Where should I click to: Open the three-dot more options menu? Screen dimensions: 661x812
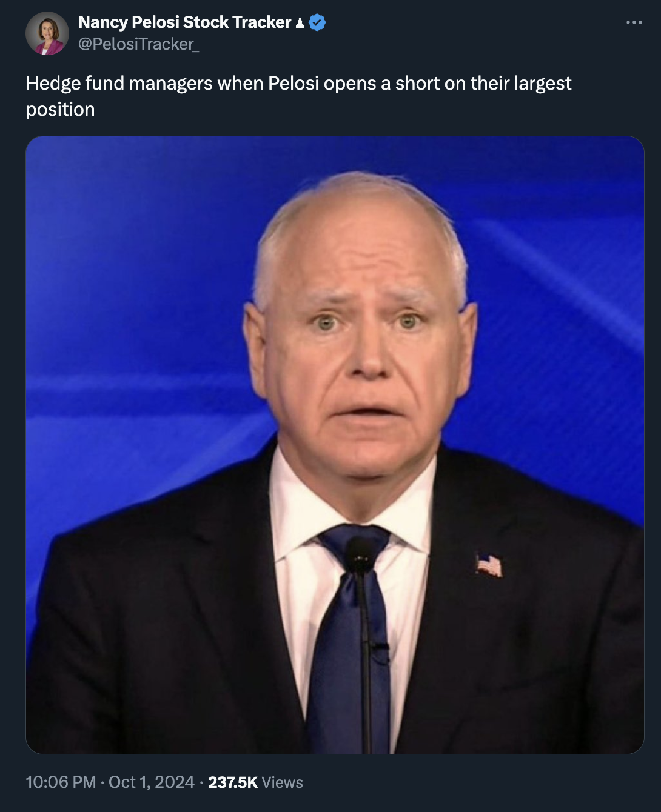click(x=634, y=22)
